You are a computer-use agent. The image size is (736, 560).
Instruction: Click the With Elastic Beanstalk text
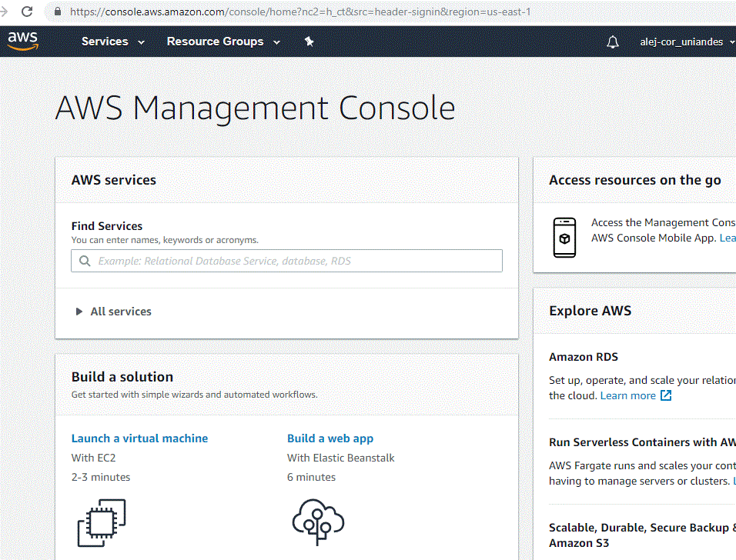coord(341,458)
